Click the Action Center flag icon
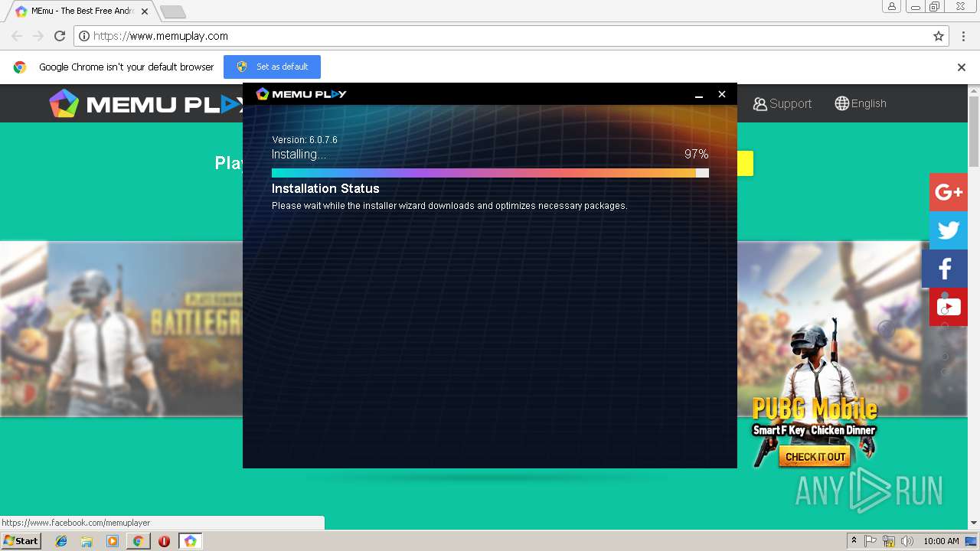 871,541
